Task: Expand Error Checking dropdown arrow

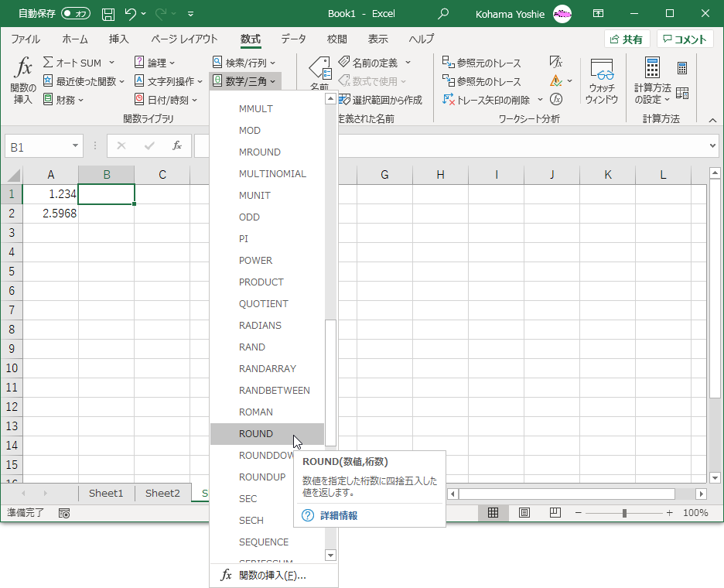Action: pyautogui.click(x=570, y=80)
